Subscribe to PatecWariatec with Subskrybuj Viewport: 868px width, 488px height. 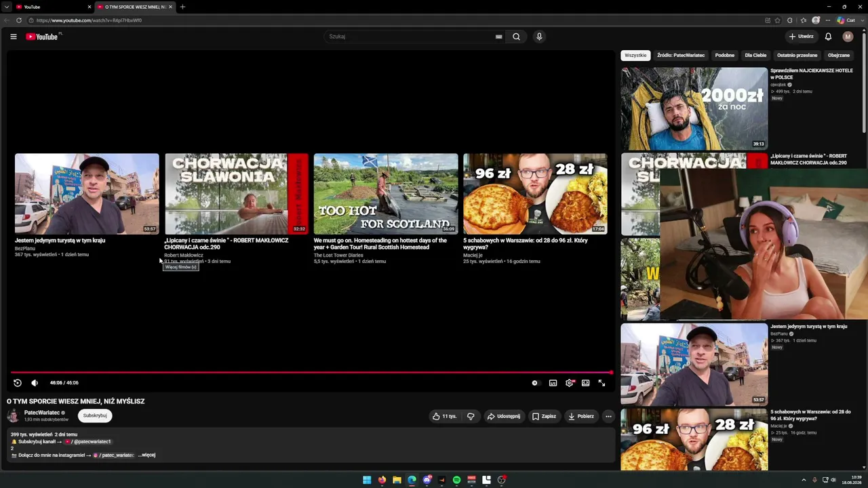[x=95, y=415]
